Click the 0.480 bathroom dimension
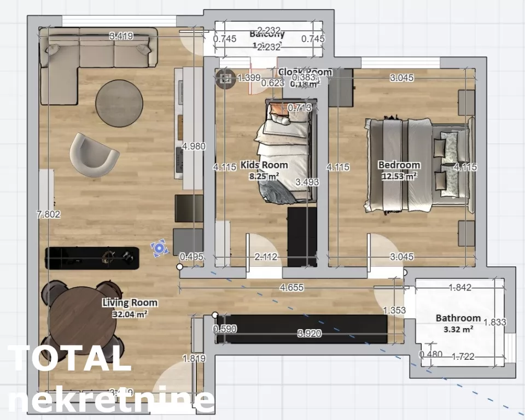The width and height of the screenshot is (525, 420). [x=430, y=354]
